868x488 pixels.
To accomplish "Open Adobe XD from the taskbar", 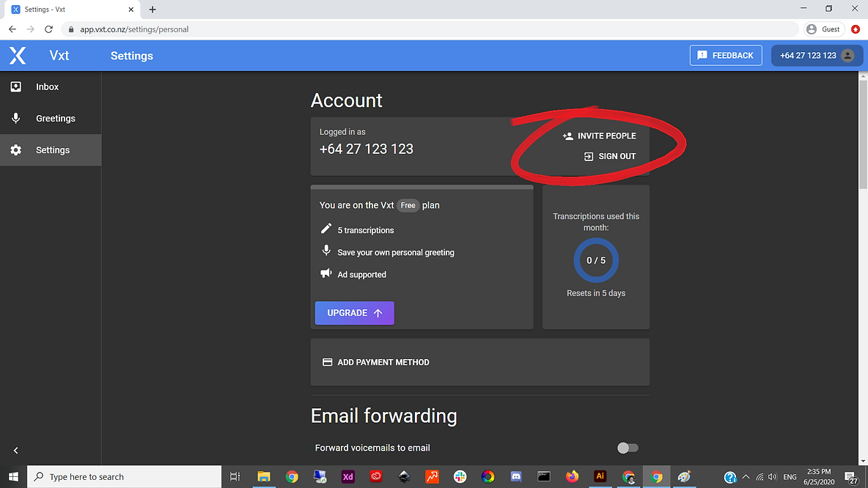I will pyautogui.click(x=347, y=476).
